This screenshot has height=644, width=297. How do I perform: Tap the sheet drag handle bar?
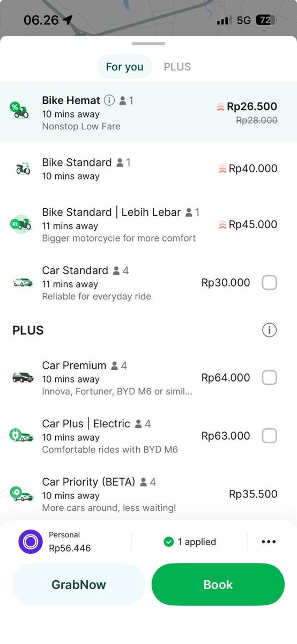[148, 43]
